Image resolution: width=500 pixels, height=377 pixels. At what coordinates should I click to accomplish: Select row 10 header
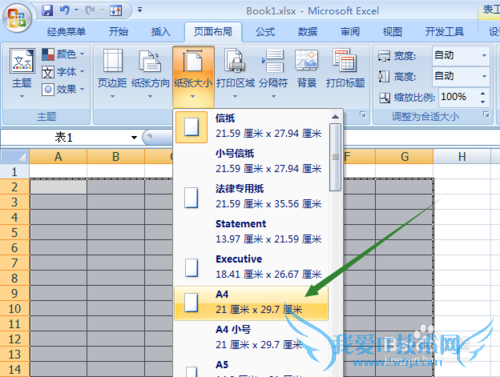(x=14, y=309)
